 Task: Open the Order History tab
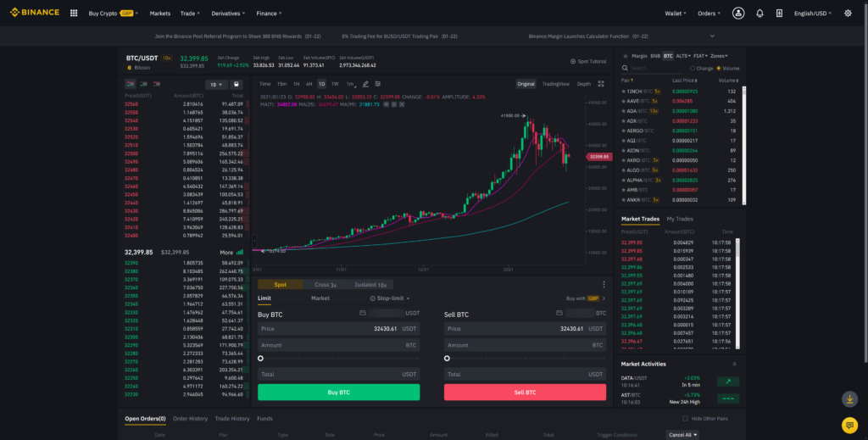pos(190,419)
